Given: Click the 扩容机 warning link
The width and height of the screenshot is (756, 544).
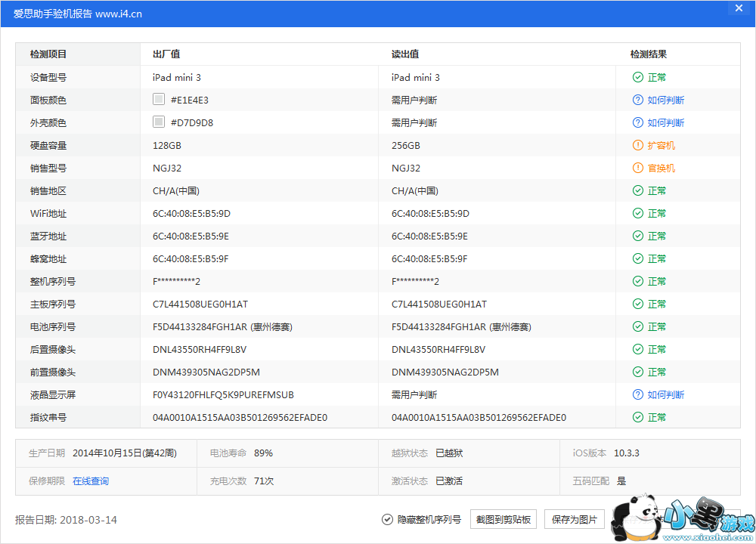Looking at the screenshot, I should pos(661,145).
